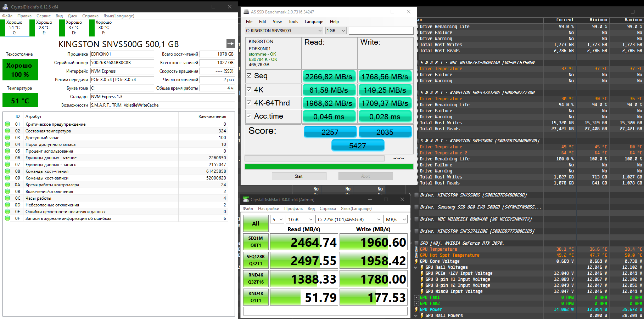Collapse the GPU Rail Powers group
Image resolution: width=644 pixels, height=319 pixels.
pos(416,315)
